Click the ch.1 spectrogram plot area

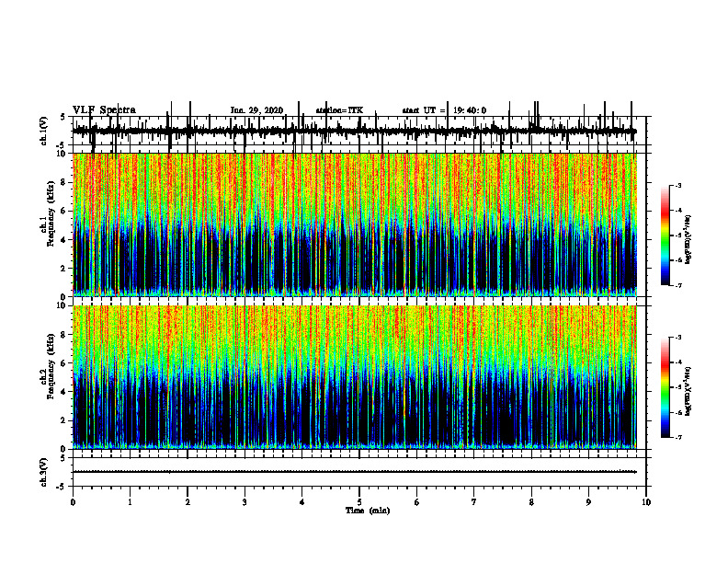click(x=355, y=224)
